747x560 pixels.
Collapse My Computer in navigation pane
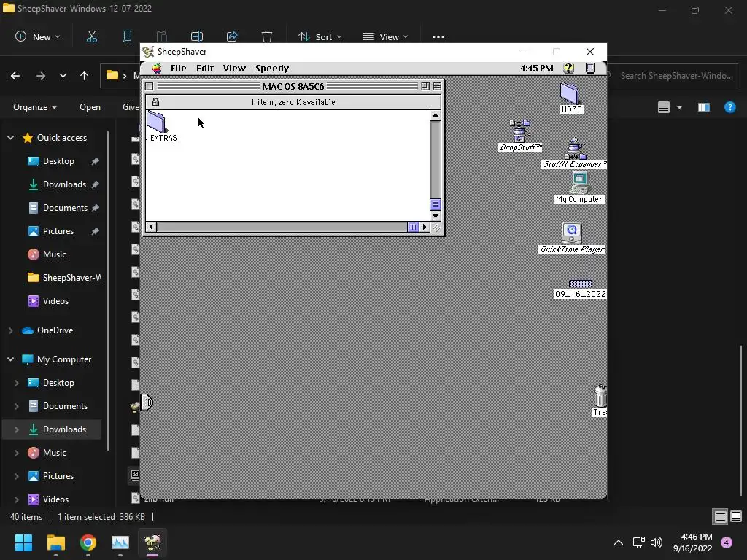10,359
